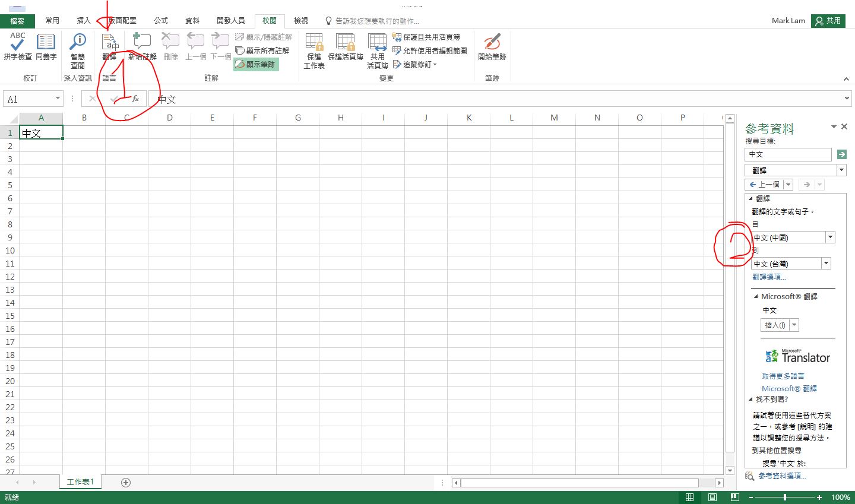
Task: Switch to the 檢視 (View) tab
Action: coord(301,20)
